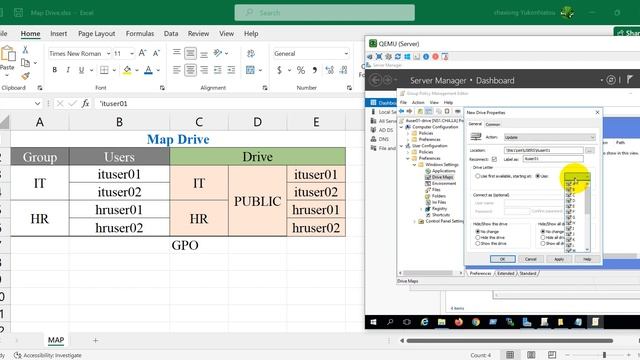Toggle the Reconnect checkbox
The image size is (640, 360).
coord(494,159)
